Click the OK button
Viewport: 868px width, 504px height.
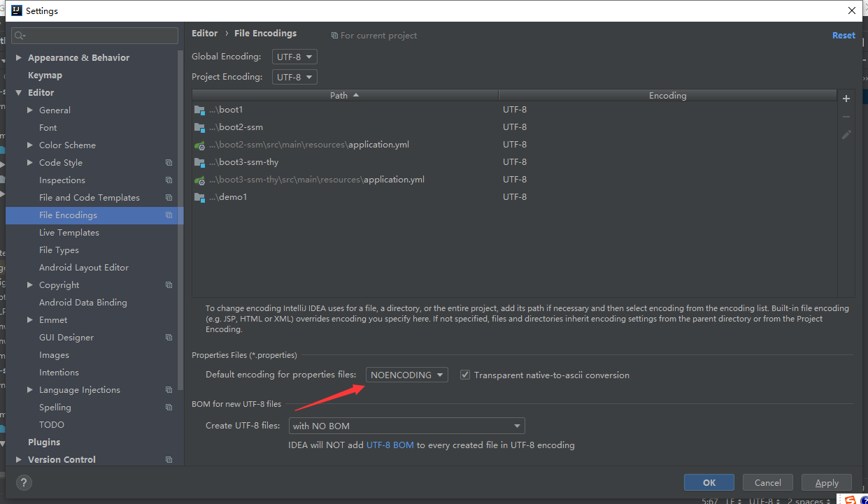709,482
